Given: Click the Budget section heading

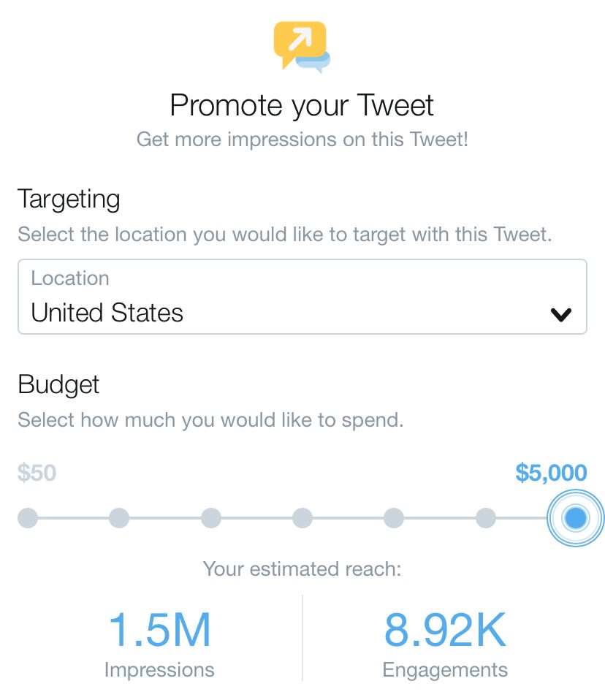Looking at the screenshot, I should pos(58,384).
